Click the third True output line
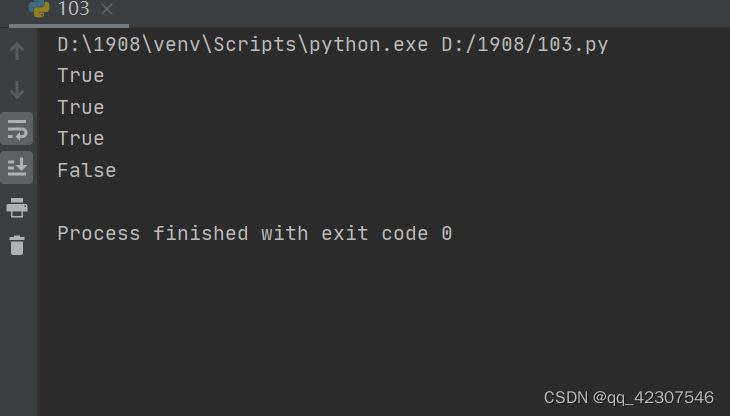 (81, 139)
